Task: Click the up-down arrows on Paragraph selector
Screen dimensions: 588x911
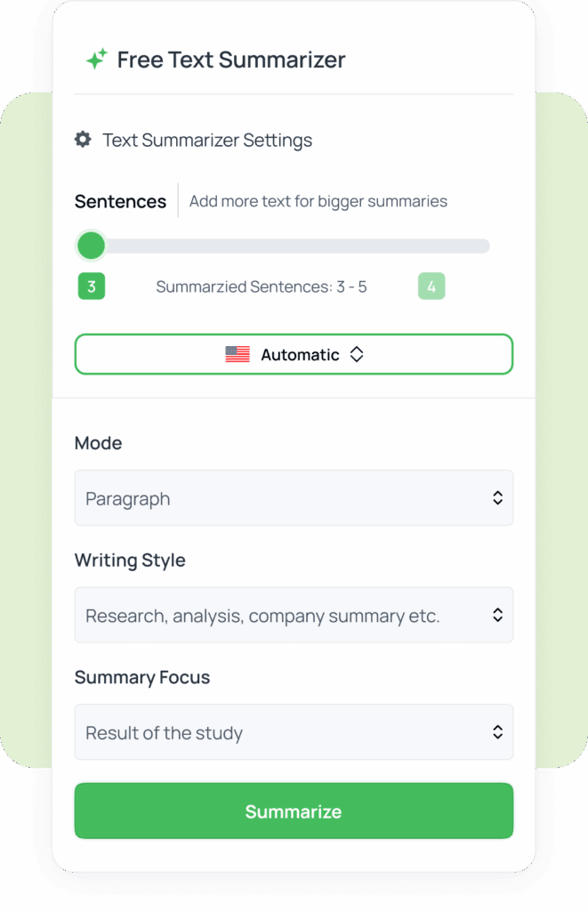Action: pyautogui.click(x=497, y=498)
